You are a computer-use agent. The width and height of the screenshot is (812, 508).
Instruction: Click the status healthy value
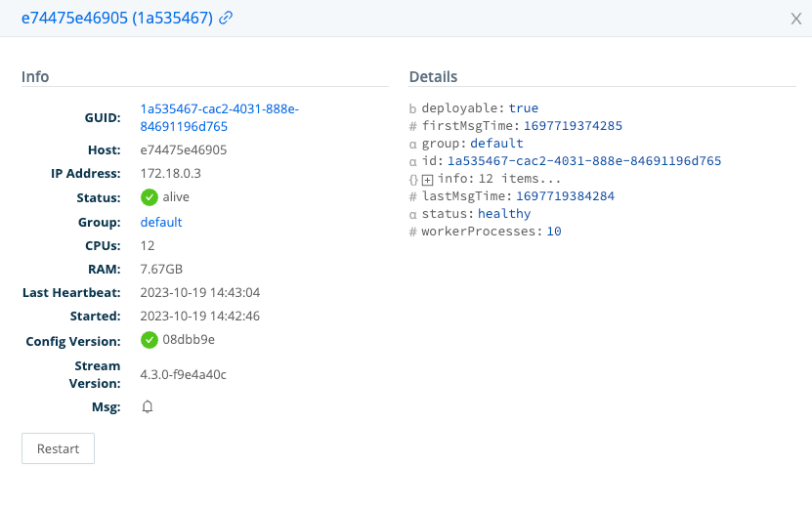coord(504,214)
